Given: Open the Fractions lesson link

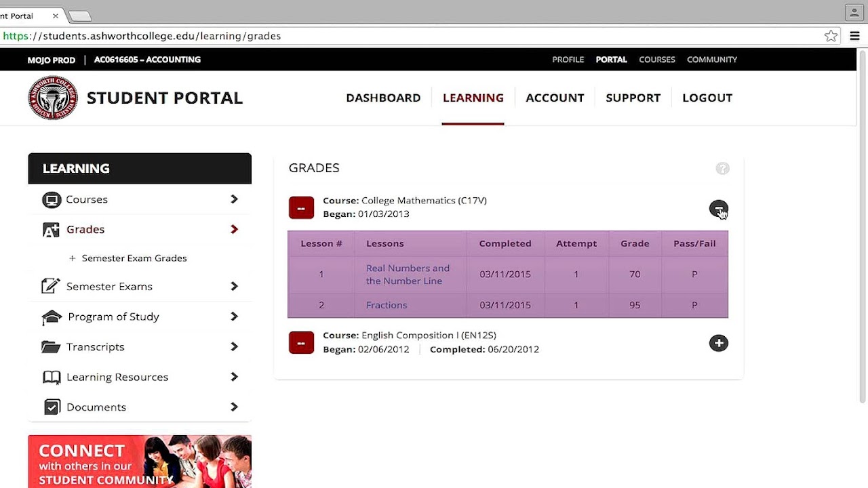Looking at the screenshot, I should 387,305.
